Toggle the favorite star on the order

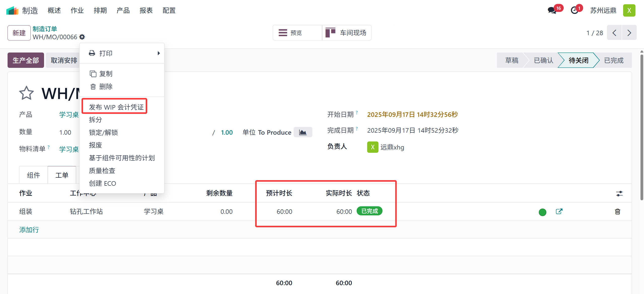[x=26, y=93]
